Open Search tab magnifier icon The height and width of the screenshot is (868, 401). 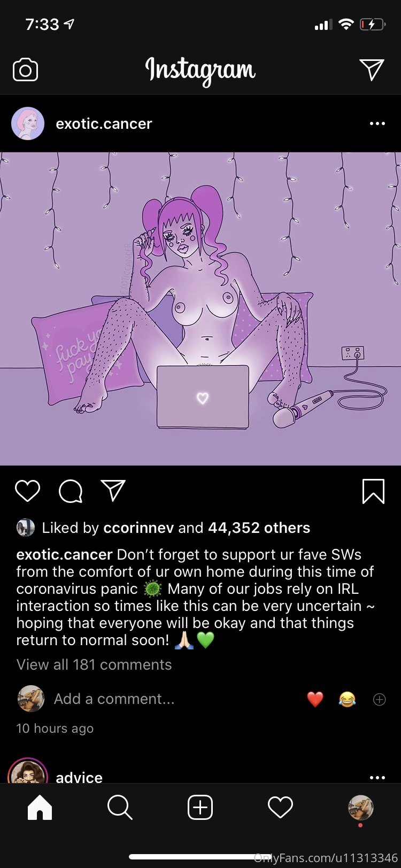tap(120, 807)
